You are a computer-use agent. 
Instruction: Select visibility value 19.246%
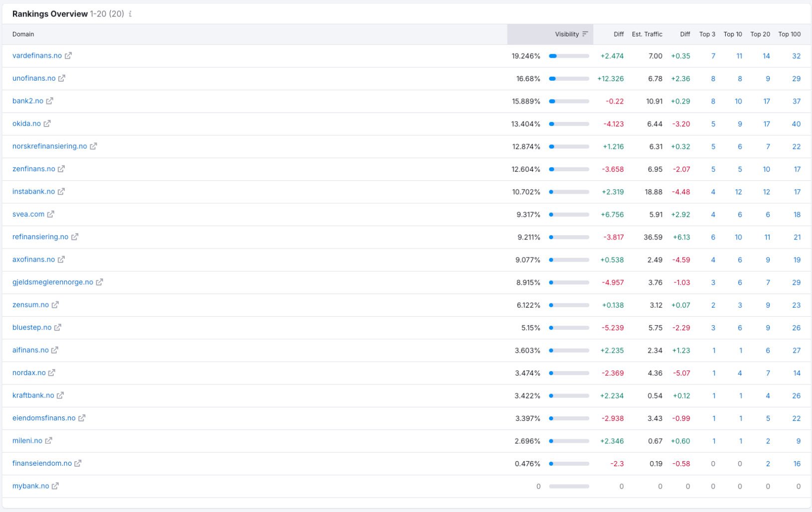click(x=526, y=56)
